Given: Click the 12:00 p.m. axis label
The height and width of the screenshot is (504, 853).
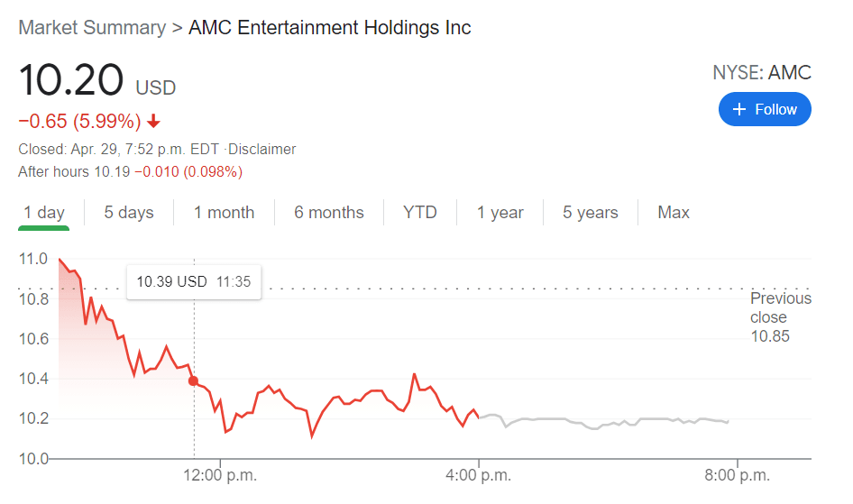Looking at the screenshot, I should 220,474.
